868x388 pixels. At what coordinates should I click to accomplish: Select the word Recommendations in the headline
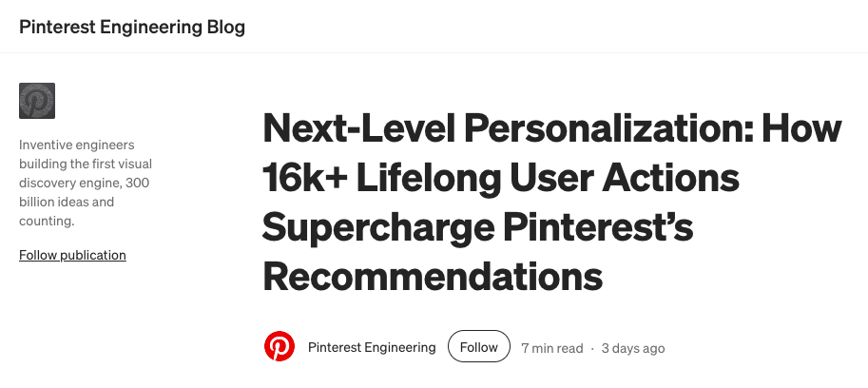[x=433, y=277]
